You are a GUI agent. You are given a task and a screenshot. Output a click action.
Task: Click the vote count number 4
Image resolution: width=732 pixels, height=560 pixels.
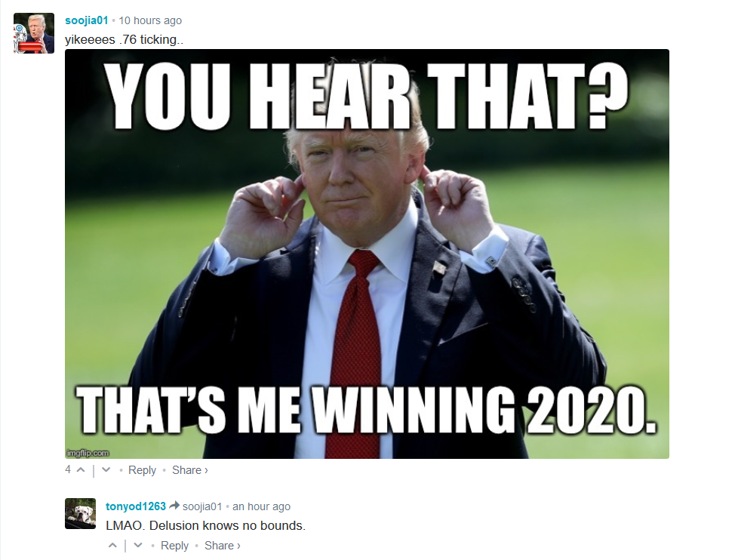pos(68,469)
